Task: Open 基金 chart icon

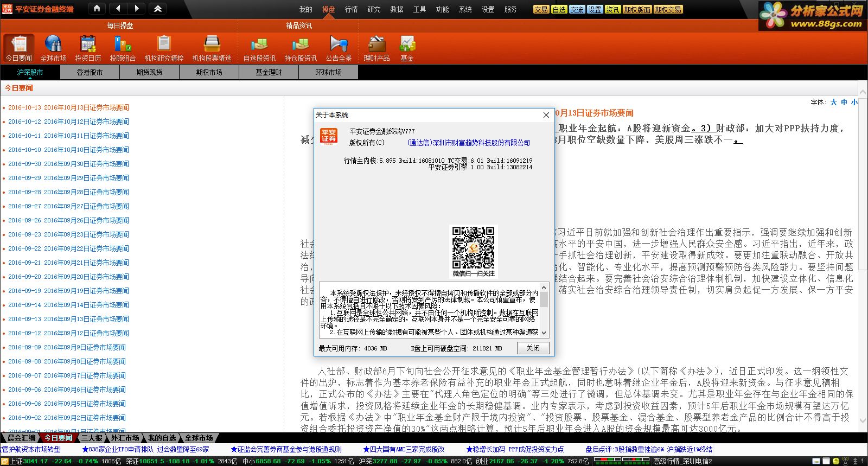Action: [407, 48]
